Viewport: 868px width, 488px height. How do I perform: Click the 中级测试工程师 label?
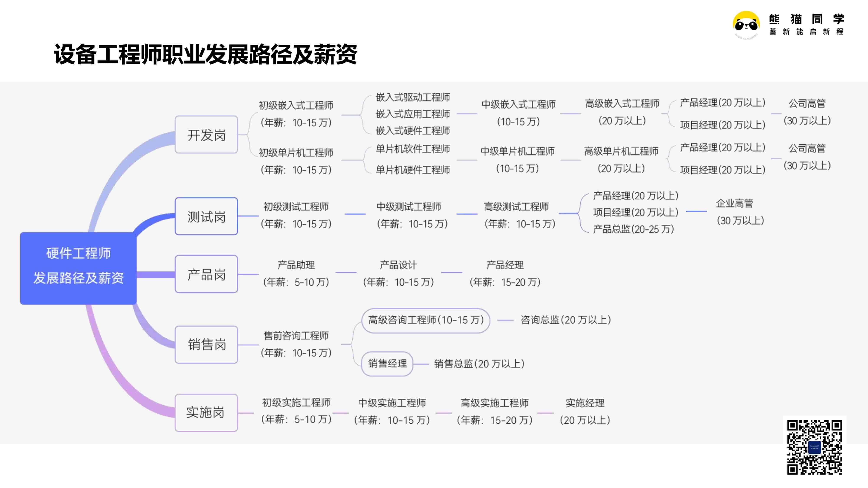[409, 206]
